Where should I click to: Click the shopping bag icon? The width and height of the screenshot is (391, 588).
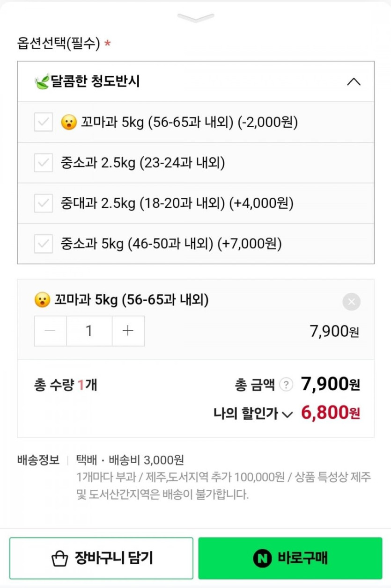tap(60, 558)
